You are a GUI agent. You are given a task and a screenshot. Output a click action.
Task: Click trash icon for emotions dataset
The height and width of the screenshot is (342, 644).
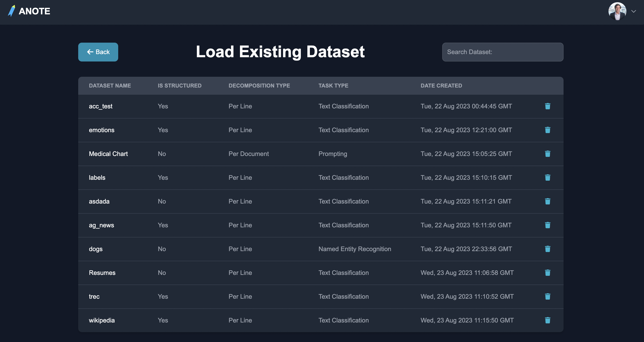(548, 130)
